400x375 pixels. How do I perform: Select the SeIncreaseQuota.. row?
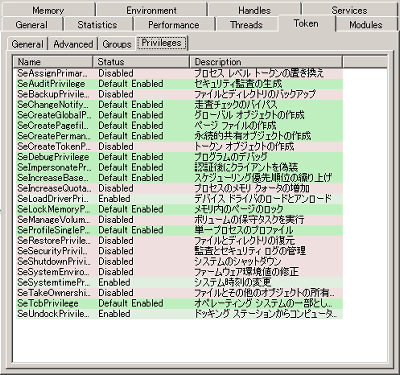tap(179, 188)
